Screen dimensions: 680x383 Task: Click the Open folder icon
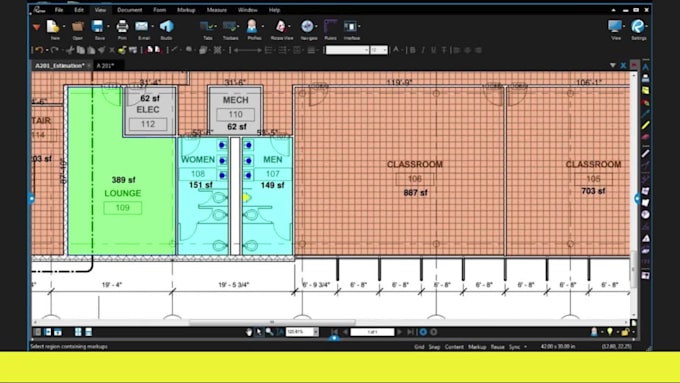click(x=78, y=26)
